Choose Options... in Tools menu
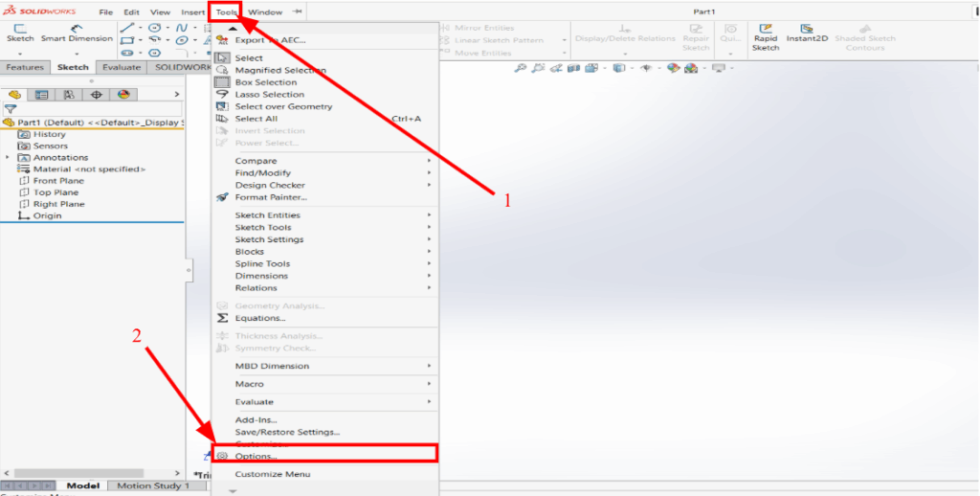The image size is (980, 496). [325, 456]
